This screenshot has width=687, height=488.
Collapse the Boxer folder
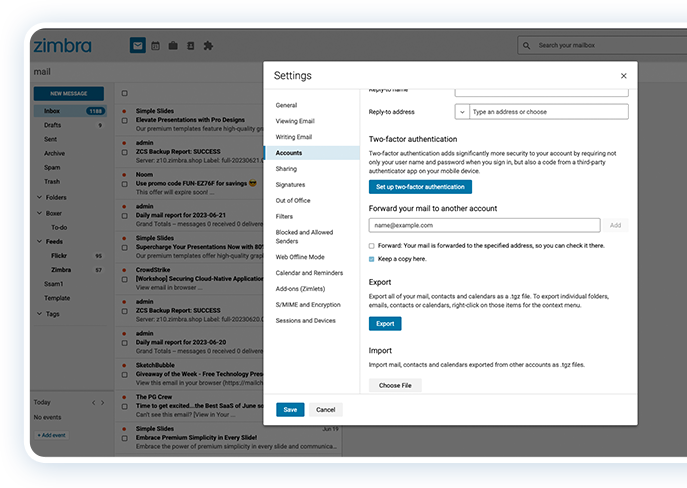click(39, 213)
